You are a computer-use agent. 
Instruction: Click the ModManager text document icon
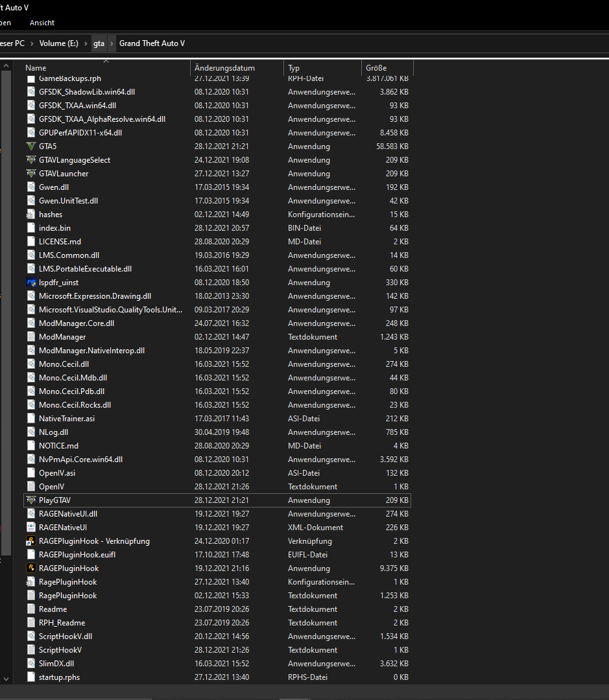click(31, 336)
